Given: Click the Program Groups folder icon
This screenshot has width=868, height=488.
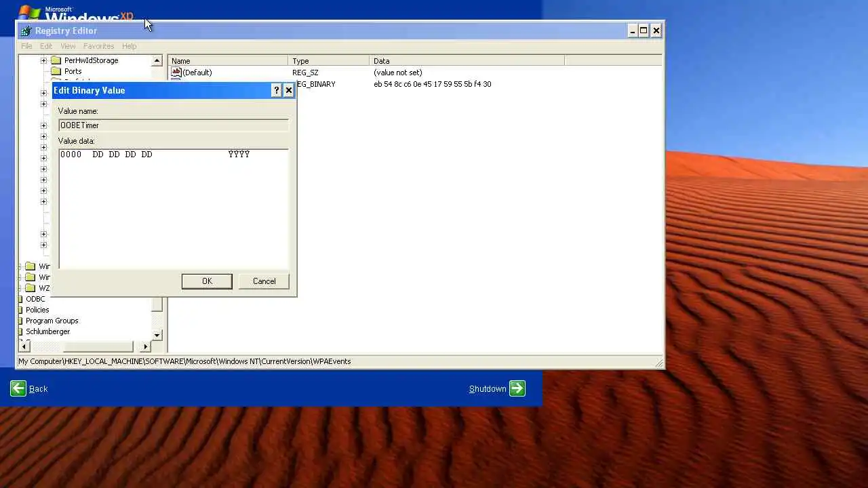Looking at the screenshot, I should [21, 321].
